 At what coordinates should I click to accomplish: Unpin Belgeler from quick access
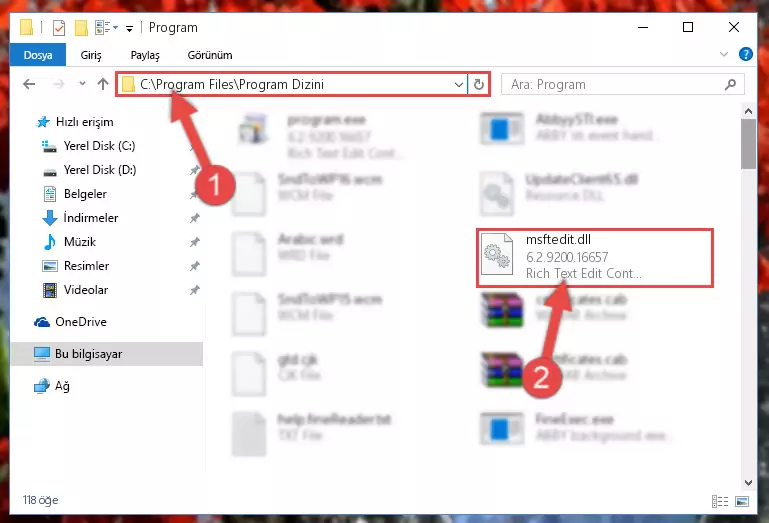click(x=194, y=194)
